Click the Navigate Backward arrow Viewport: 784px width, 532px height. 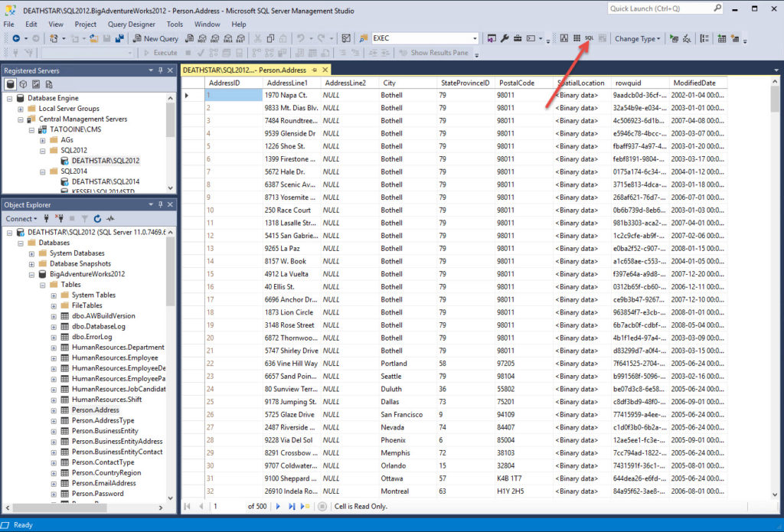pos(17,37)
